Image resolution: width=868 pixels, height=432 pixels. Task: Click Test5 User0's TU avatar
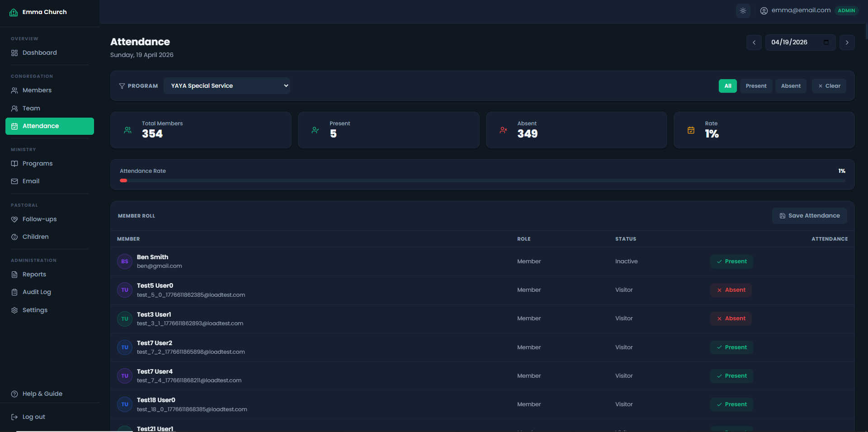coord(125,290)
